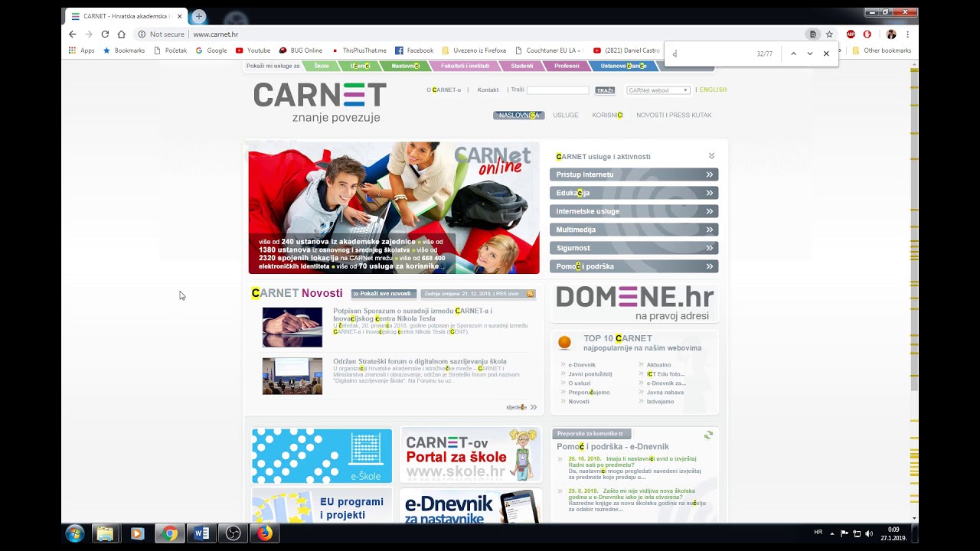
Task: Open the e-Škole banner
Action: (322, 455)
